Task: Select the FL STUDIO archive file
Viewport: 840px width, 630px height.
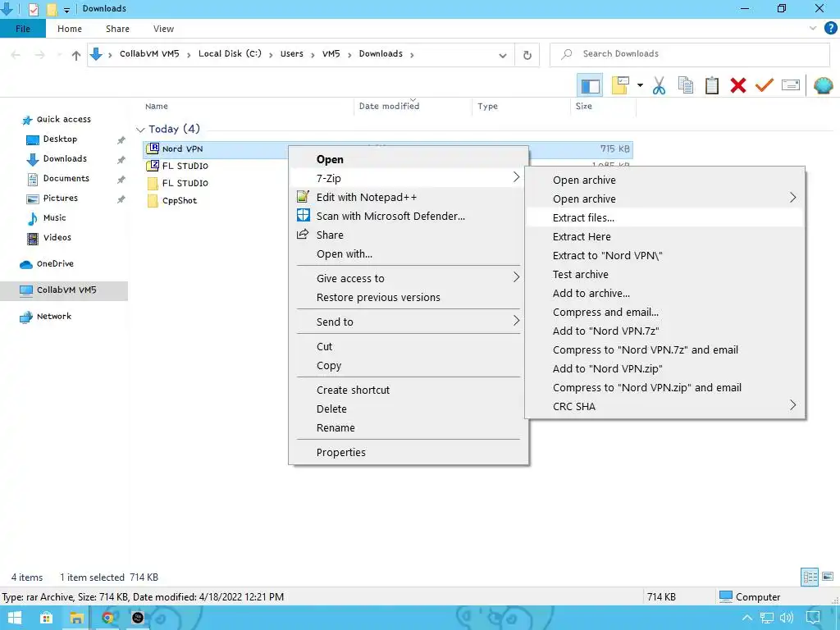Action: click(x=185, y=166)
